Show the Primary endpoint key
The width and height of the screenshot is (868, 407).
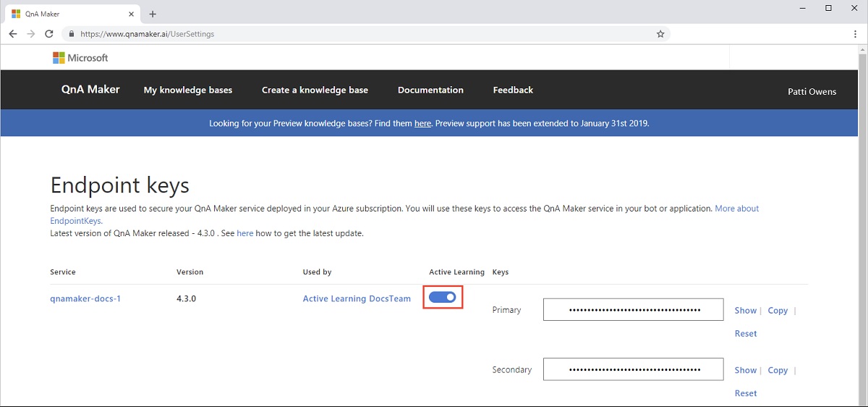coord(745,311)
